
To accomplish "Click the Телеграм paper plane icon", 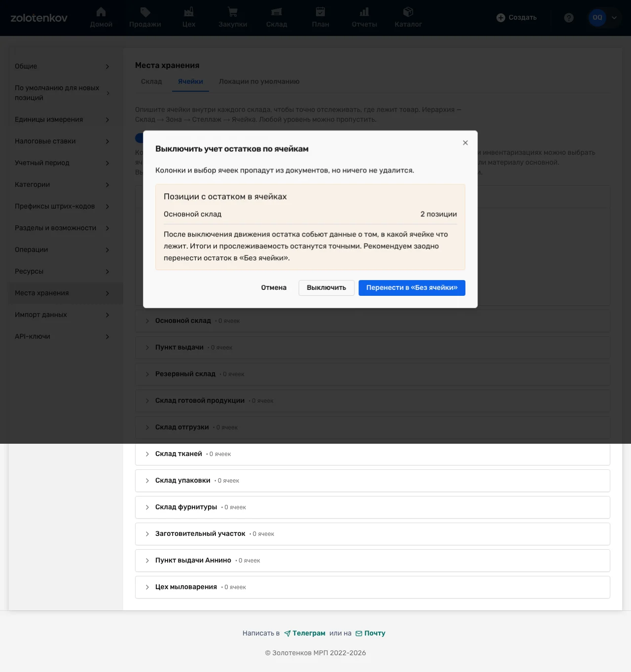I will 287,634.
